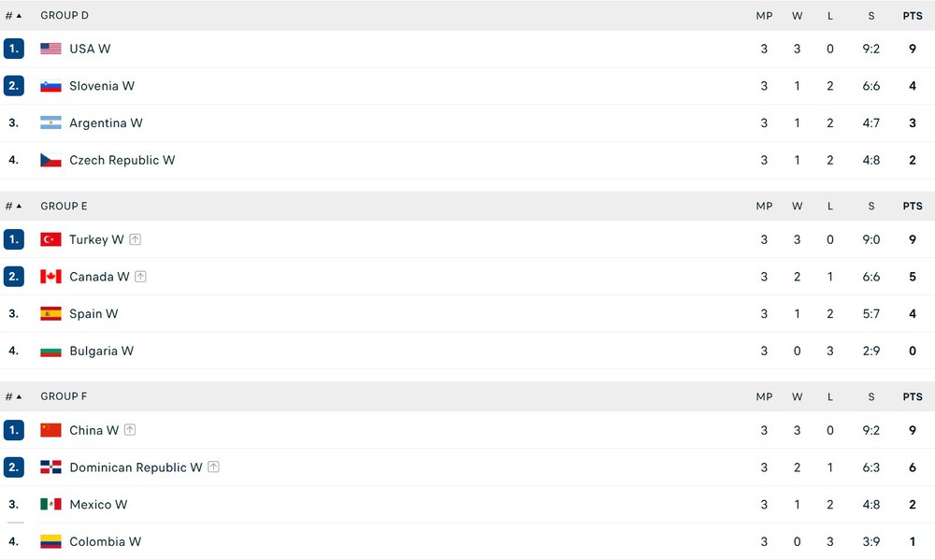Open the Czech Republic W team link

[122, 160]
